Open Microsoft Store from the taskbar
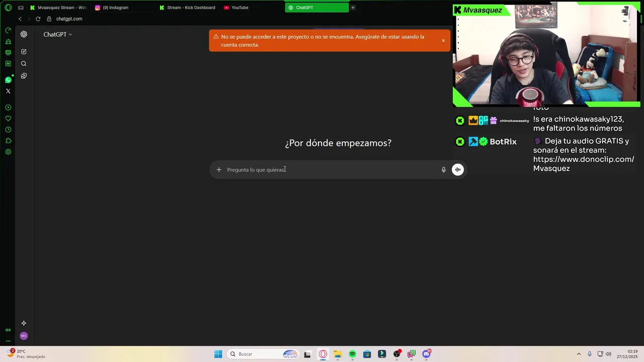The image size is (644, 362). 367,354
